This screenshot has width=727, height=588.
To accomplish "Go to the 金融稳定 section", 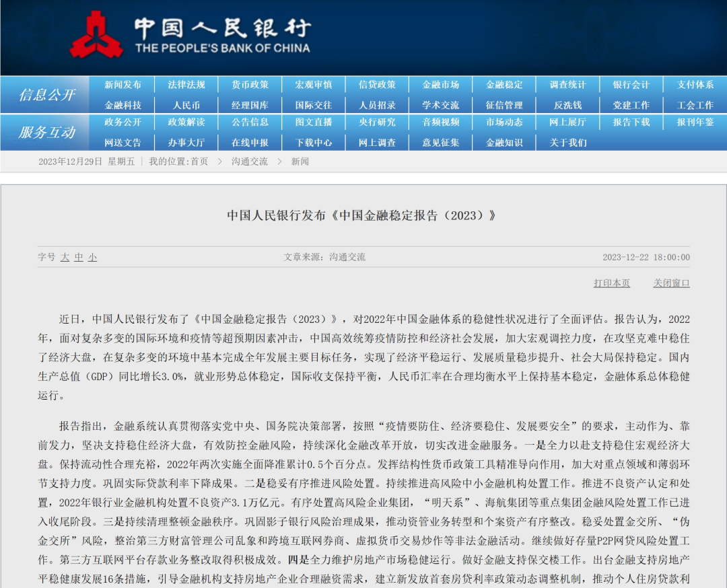I will click(x=504, y=85).
